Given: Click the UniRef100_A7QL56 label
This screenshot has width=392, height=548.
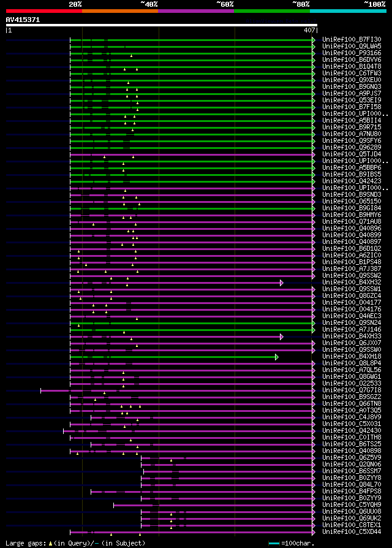Looking at the screenshot, I should click(x=352, y=370).
